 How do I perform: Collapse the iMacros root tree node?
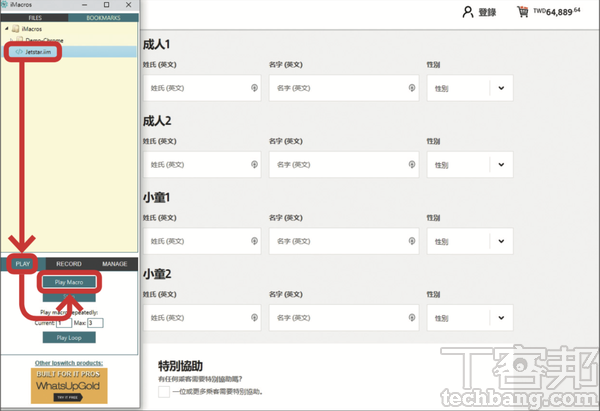(x=7, y=29)
